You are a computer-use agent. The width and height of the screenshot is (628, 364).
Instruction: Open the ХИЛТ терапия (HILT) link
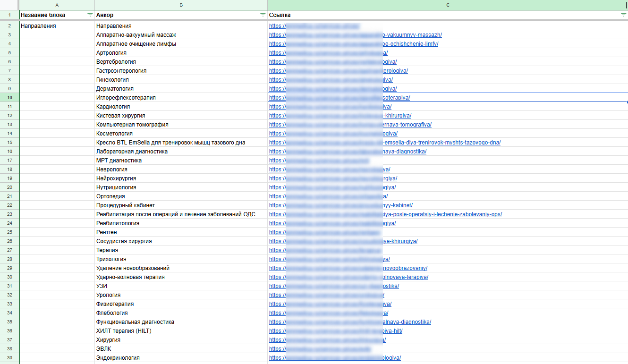pyautogui.click(x=336, y=331)
